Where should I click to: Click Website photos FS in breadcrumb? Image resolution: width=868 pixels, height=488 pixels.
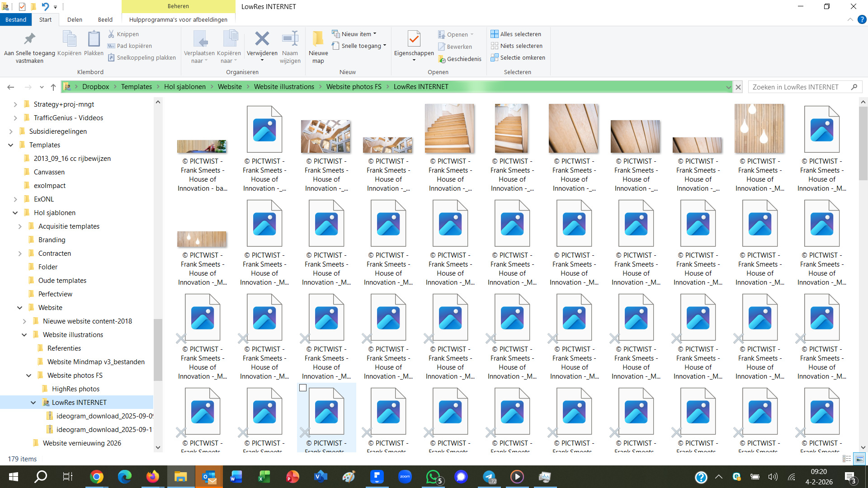coord(354,87)
